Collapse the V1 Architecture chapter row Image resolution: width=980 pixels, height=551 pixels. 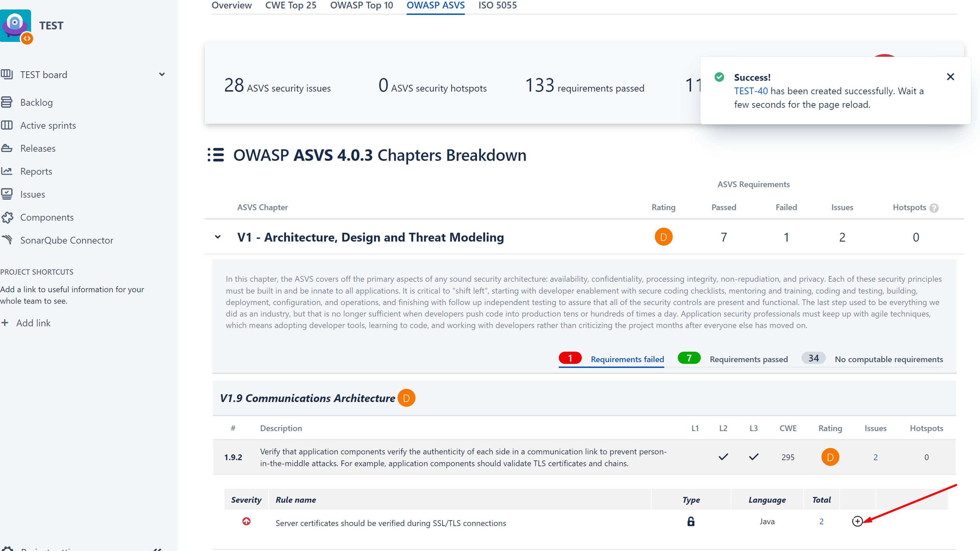(218, 236)
